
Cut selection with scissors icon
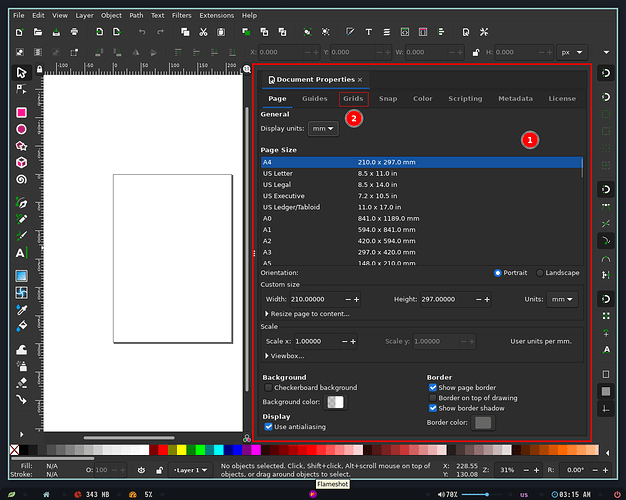tap(203, 32)
